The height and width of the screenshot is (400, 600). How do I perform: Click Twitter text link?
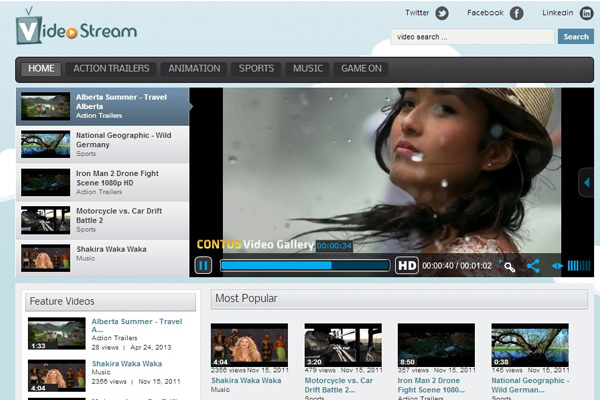point(417,13)
